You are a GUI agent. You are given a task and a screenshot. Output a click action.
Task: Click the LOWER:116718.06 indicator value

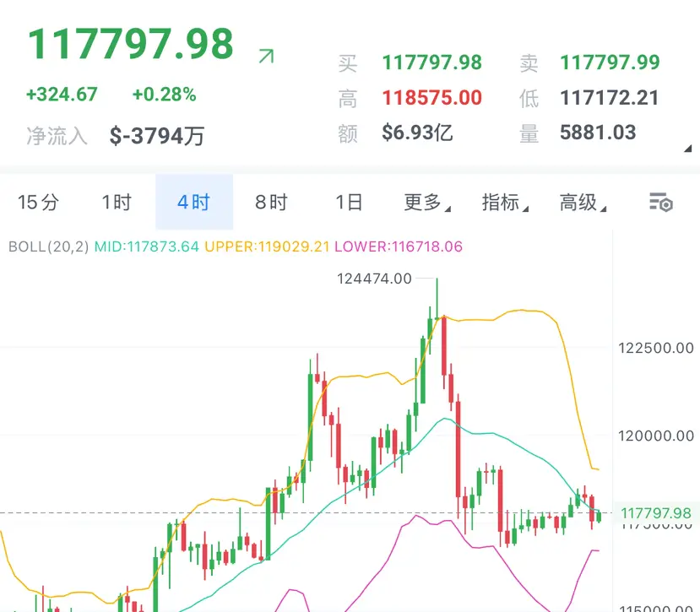399,246
